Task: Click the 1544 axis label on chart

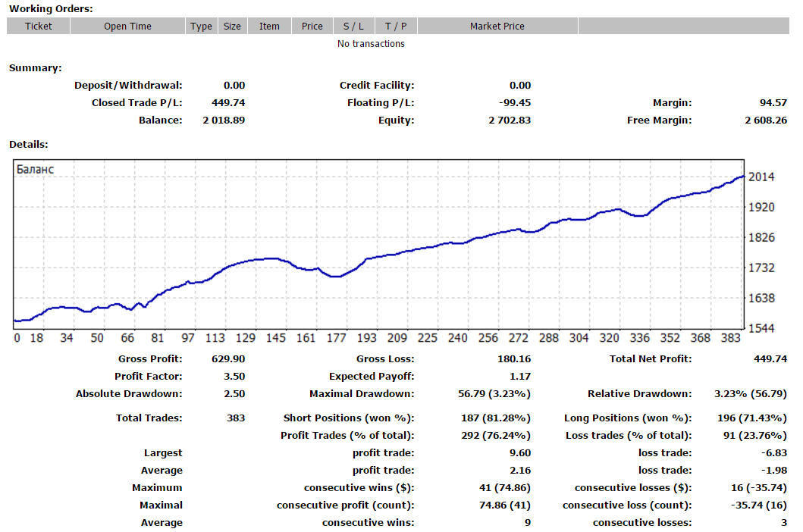Action: pyautogui.click(x=761, y=328)
